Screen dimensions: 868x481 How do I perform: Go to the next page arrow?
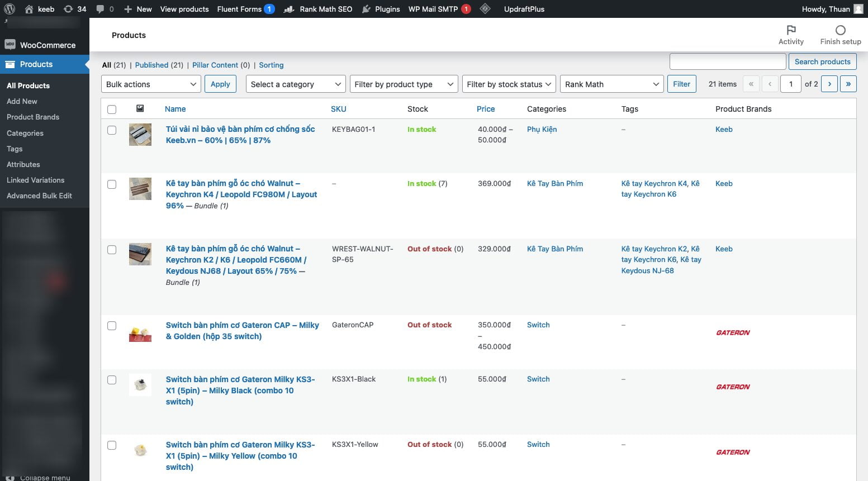tap(829, 84)
